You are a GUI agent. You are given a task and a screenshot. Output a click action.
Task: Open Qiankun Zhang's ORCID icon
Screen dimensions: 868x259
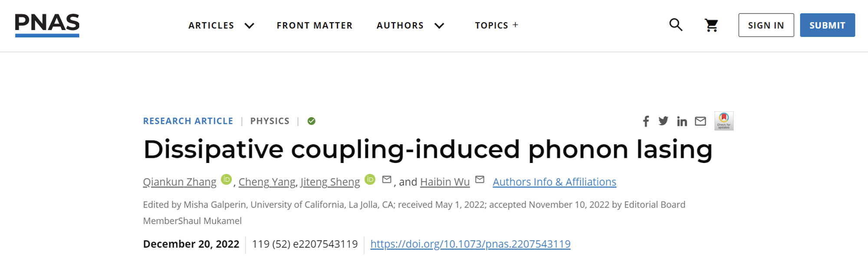[x=226, y=179]
